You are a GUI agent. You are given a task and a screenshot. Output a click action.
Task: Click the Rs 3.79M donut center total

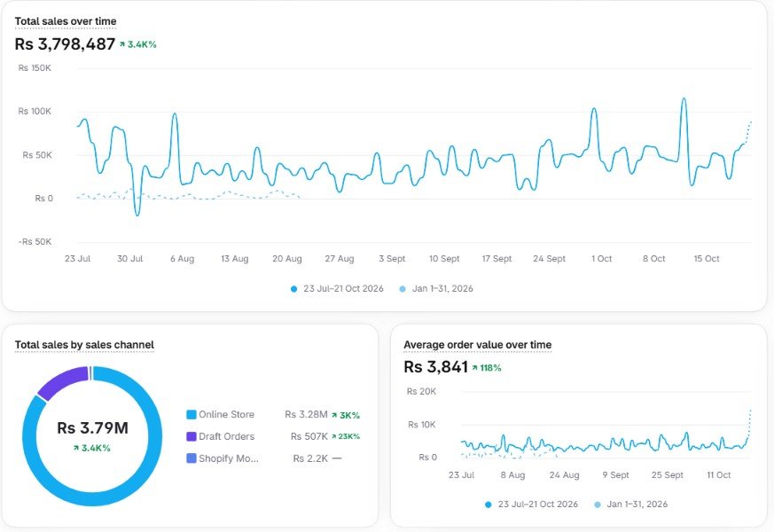pos(92,428)
